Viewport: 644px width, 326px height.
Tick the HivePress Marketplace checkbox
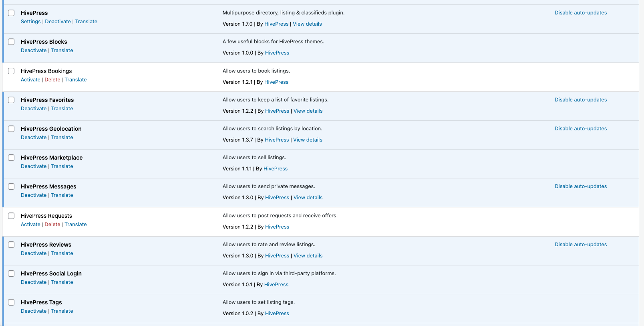(x=11, y=158)
